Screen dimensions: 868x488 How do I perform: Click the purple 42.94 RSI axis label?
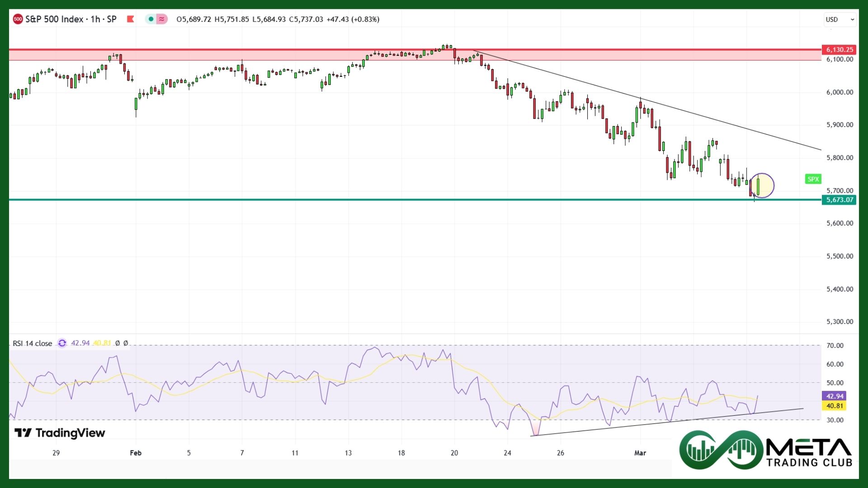[834, 396]
